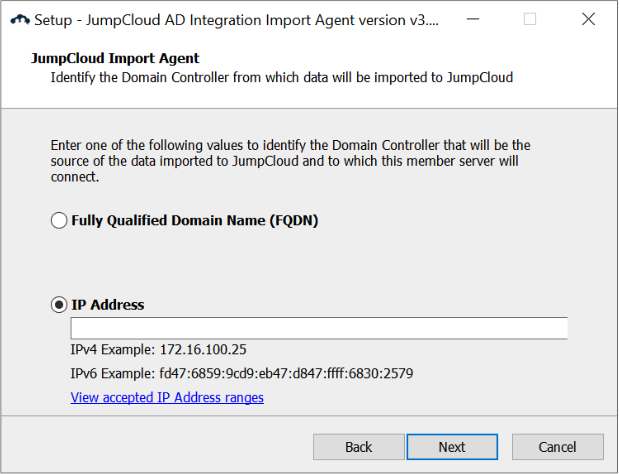
Task: Click the 'Enter one of the following' instructions
Action: [x=290, y=160]
